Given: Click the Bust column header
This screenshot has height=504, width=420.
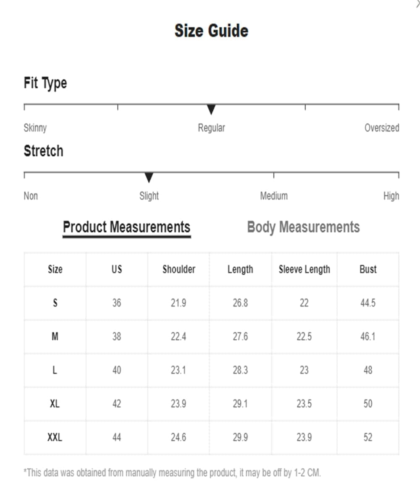Looking at the screenshot, I should (368, 269).
